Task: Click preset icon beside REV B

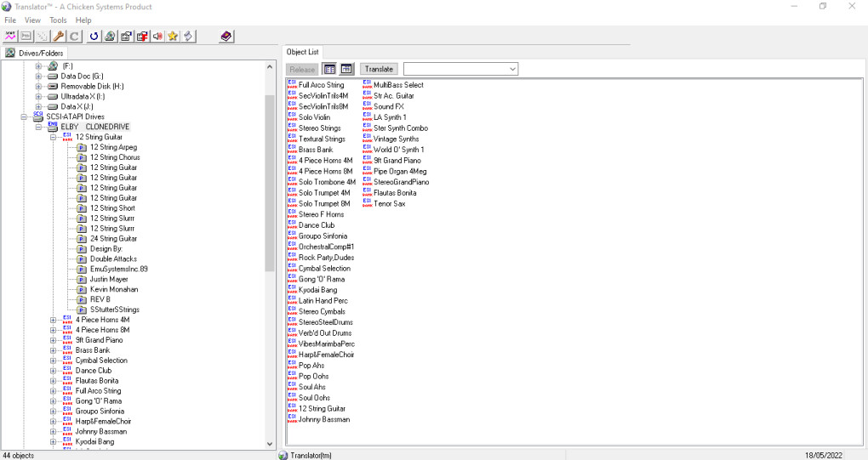Action: pyautogui.click(x=82, y=299)
